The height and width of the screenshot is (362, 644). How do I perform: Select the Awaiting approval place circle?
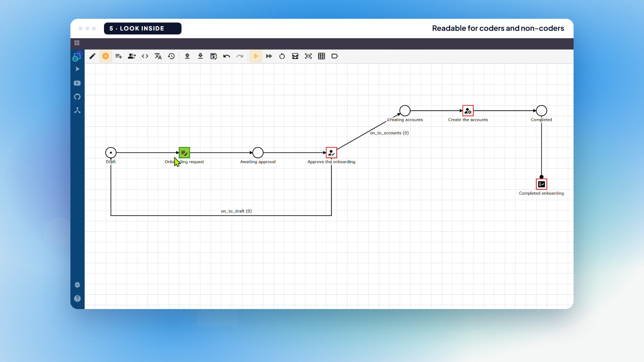tap(258, 153)
